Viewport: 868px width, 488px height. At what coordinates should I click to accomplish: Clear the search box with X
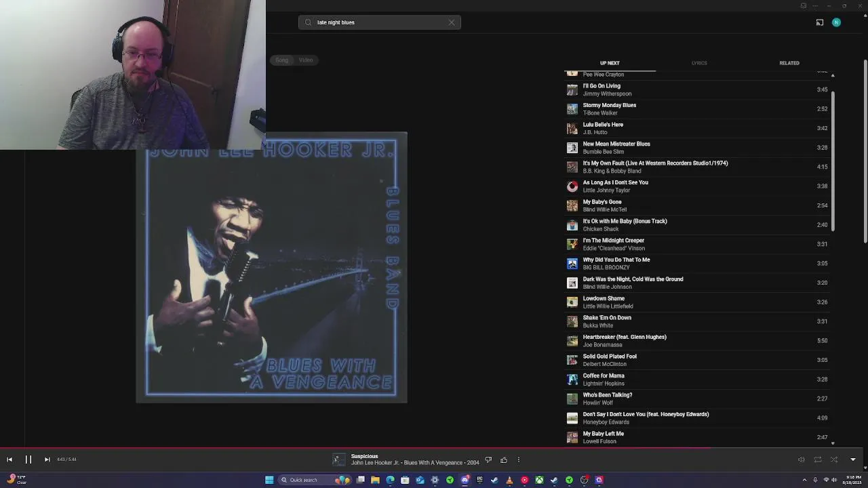click(x=452, y=22)
